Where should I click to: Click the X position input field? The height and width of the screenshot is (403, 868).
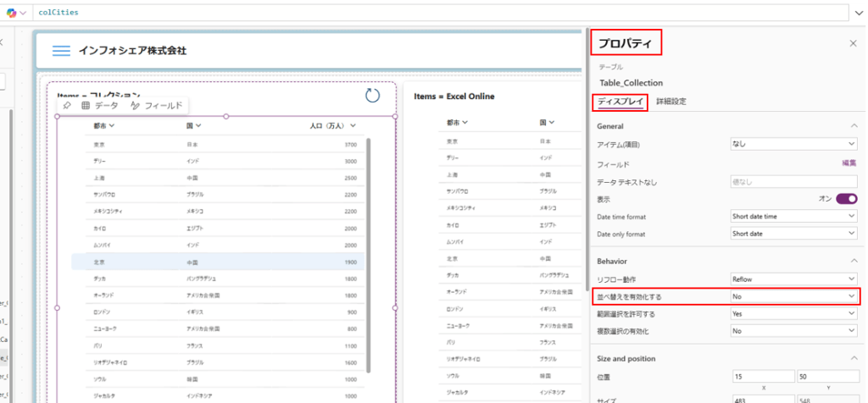(x=764, y=377)
